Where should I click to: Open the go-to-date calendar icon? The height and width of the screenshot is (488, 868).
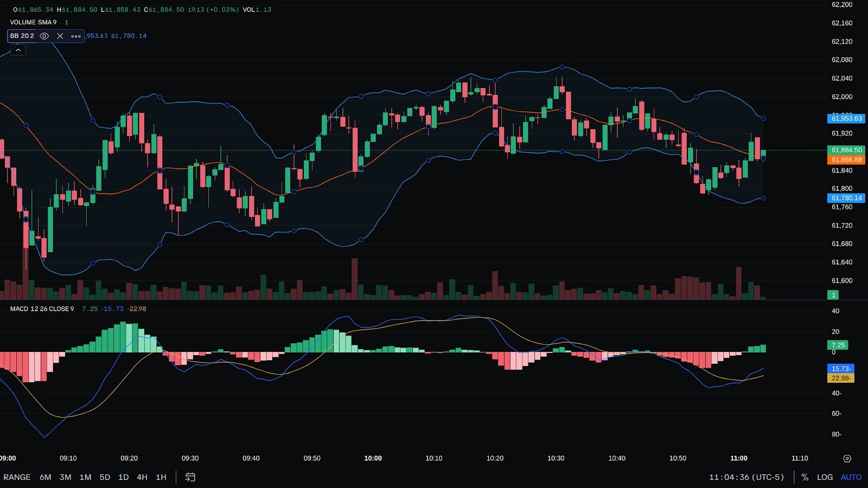[x=190, y=477]
